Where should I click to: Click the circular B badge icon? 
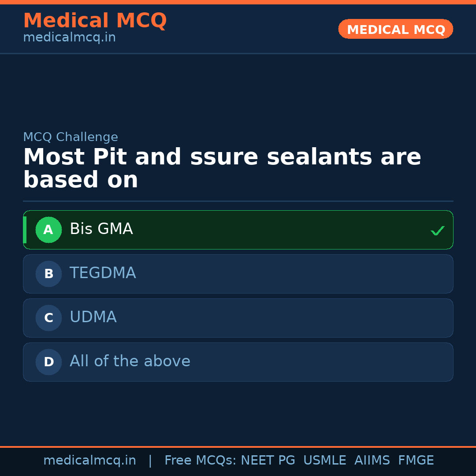tap(48, 274)
